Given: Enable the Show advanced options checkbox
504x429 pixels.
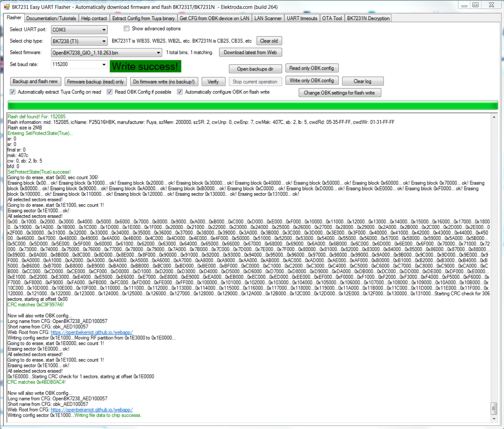Looking at the screenshot, I should point(127,29).
